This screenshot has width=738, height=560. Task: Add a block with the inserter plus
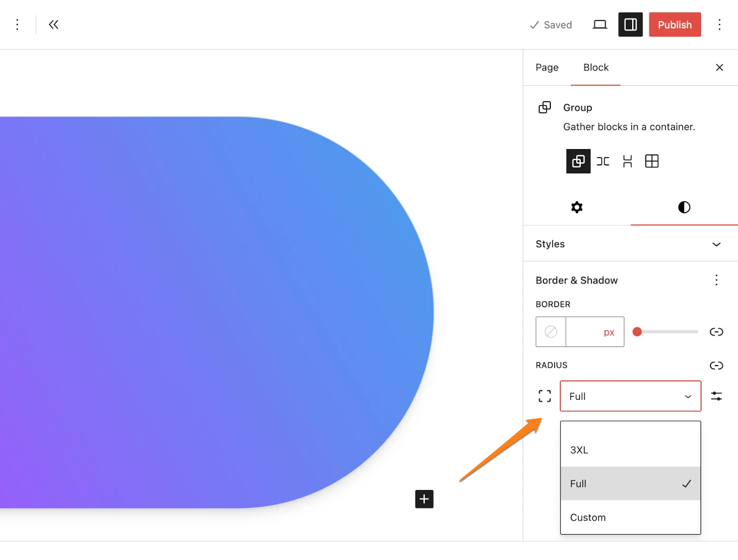(424, 499)
